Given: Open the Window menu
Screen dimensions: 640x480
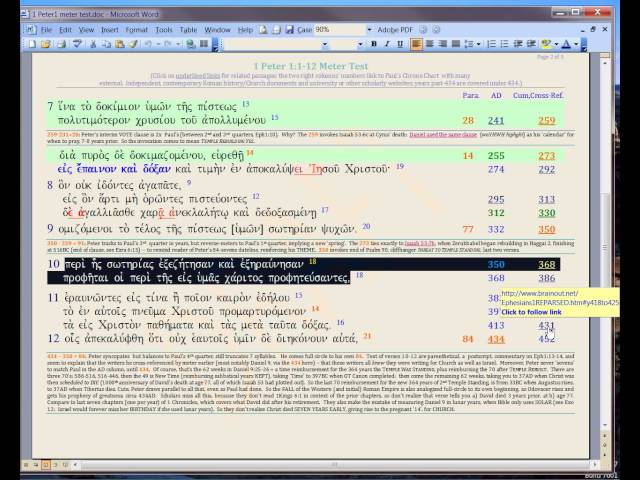Looking at the screenshot, I should coord(217,30).
